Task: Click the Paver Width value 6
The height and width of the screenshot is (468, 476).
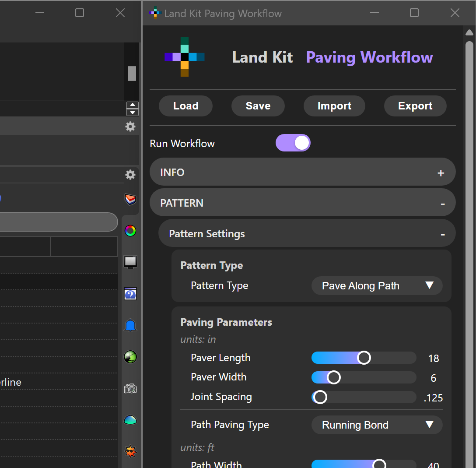Action: click(x=434, y=378)
